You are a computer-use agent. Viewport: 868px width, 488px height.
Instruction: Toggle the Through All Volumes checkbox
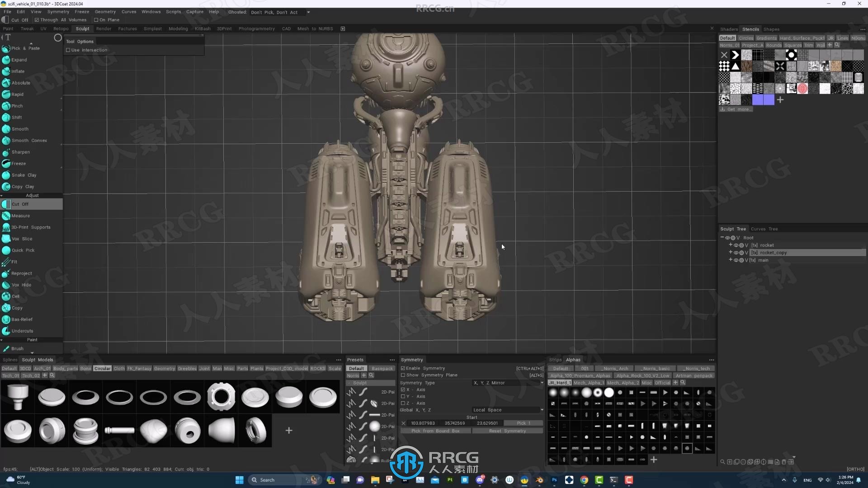37,20
